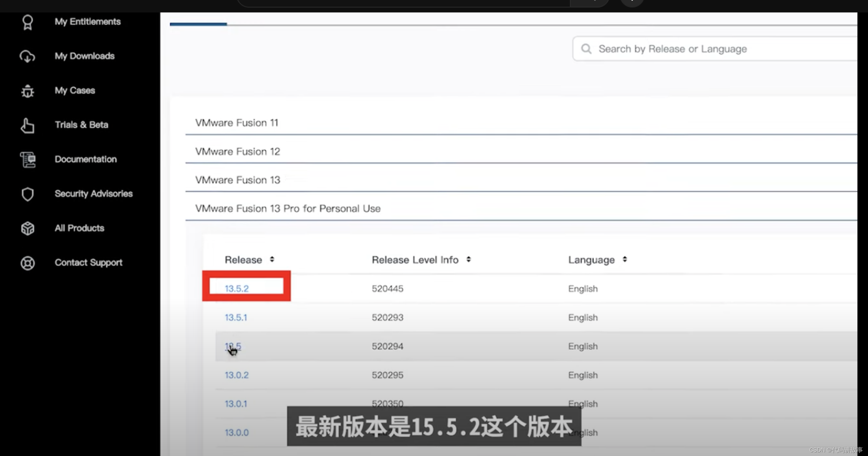868x456 pixels.
Task: Click English in the 13.0.2 row
Action: 583,375
